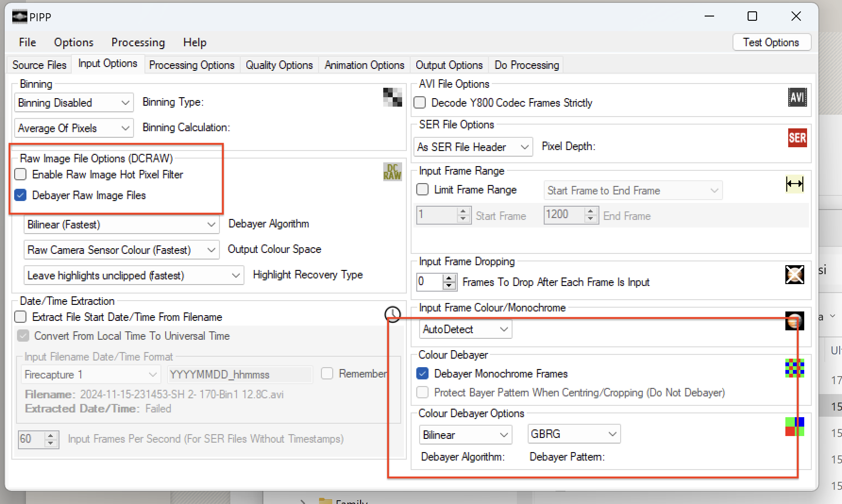
Task: Click the Colour Debayer checkered pattern icon
Action: pos(794,368)
